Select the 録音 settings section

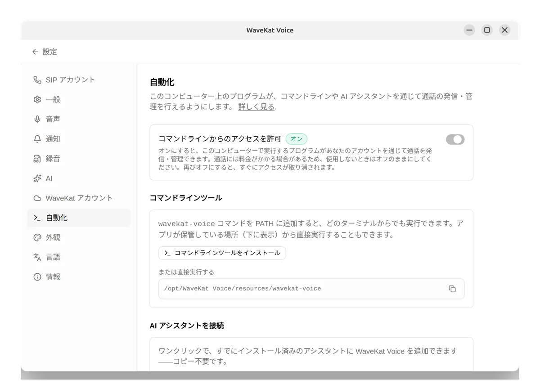pyautogui.click(x=79, y=159)
